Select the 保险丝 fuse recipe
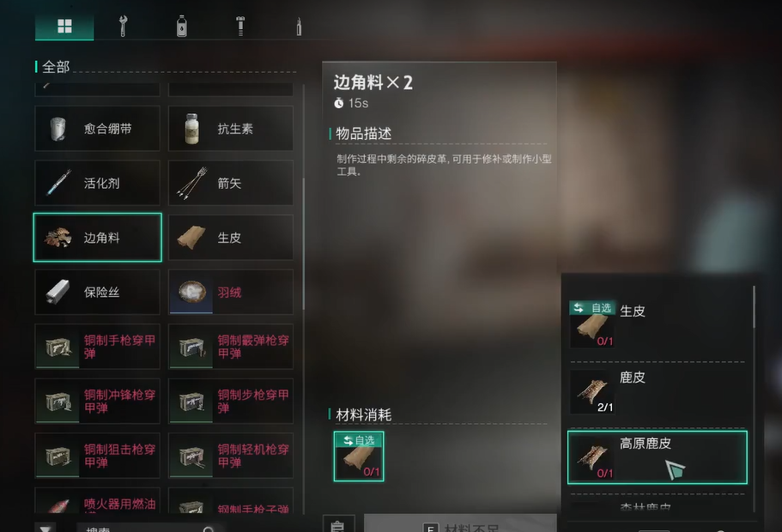This screenshot has width=782, height=532. (97, 293)
